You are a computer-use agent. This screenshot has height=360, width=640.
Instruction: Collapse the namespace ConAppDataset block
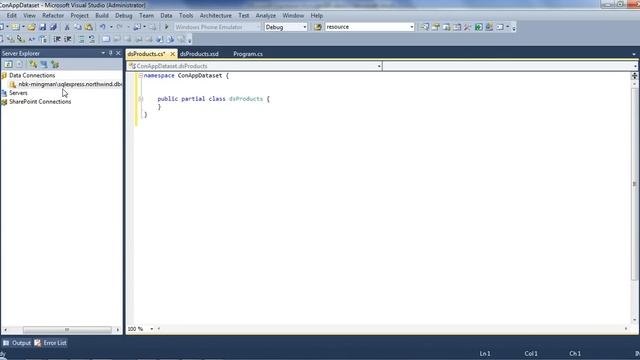click(140, 76)
